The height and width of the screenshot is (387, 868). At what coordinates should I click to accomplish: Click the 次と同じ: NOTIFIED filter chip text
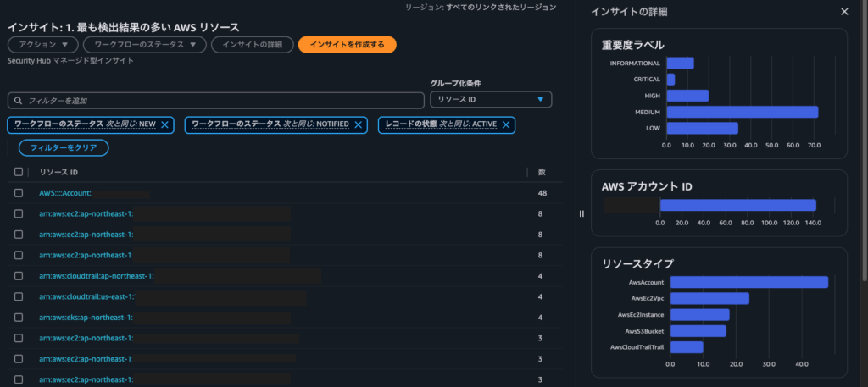click(x=316, y=124)
